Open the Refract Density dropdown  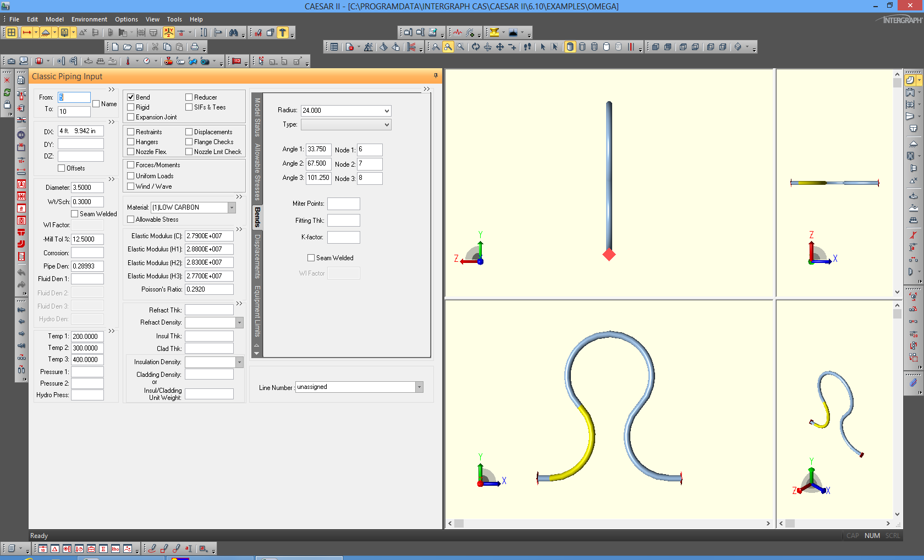point(239,322)
